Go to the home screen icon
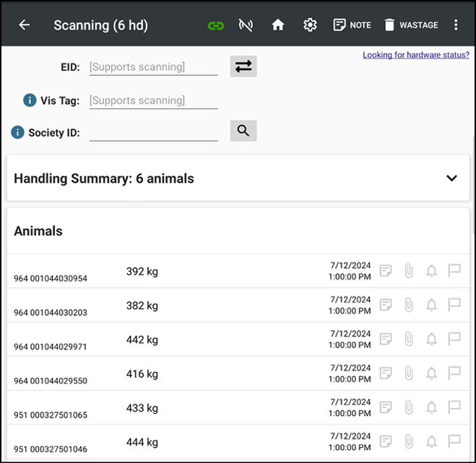The image size is (476, 463). [x=278, y=25]
